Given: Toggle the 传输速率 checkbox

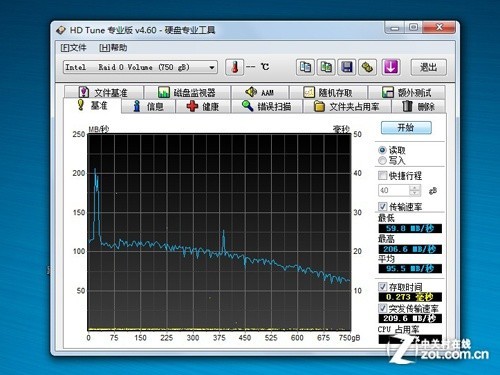Looking at the screenshot, I should (x=382, y=207).
